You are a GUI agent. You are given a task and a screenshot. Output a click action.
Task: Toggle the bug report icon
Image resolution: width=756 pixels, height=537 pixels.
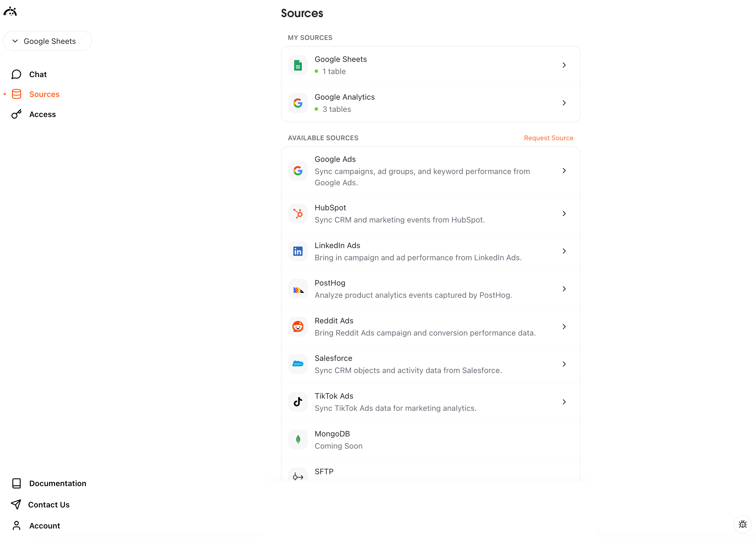tap(743, 524)
